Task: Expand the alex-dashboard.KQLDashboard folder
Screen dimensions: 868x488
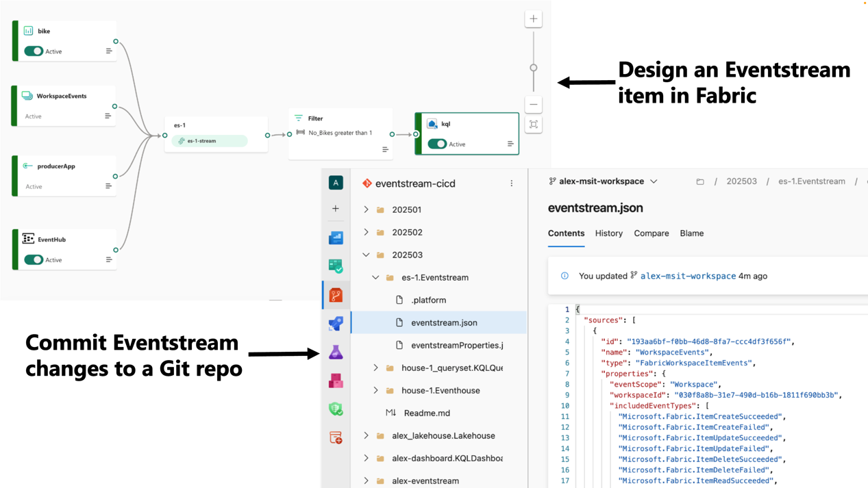Action: tap(366, 459)
